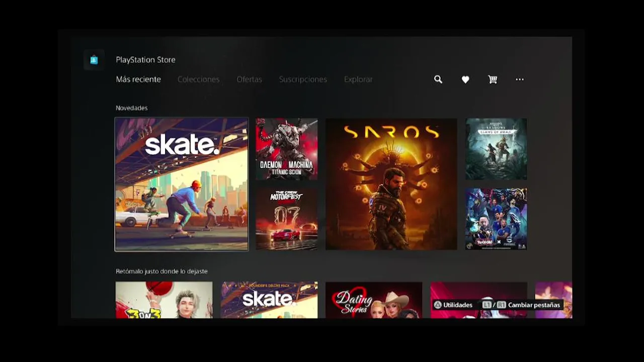Open the three-dot more options menu
Viewport: 644px width, 362px height.
pyautogui.click(x=520, y=79)
